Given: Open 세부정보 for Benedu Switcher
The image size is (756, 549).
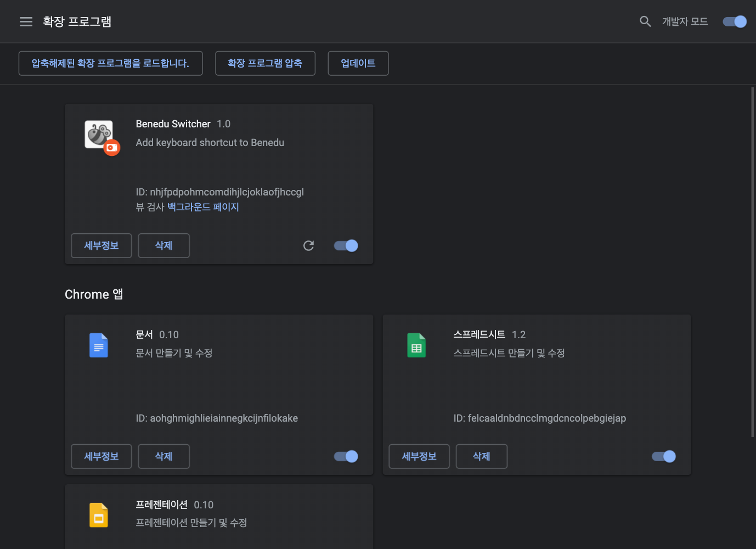Looking at the screenshot, I should click(x=101, y=245).
